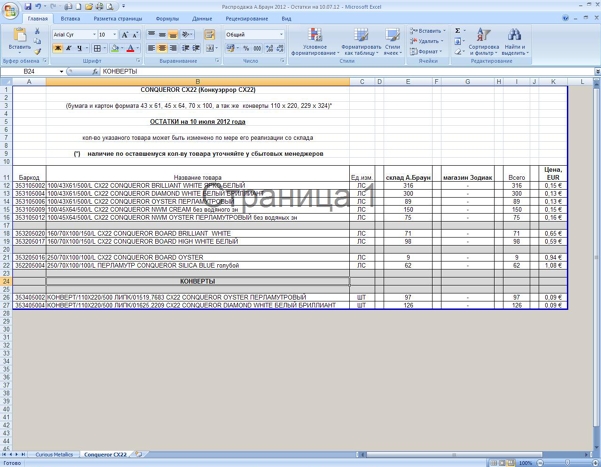Click the cell borders icon
The width and height of the screenshot is (601, 467).
(97, 48)
